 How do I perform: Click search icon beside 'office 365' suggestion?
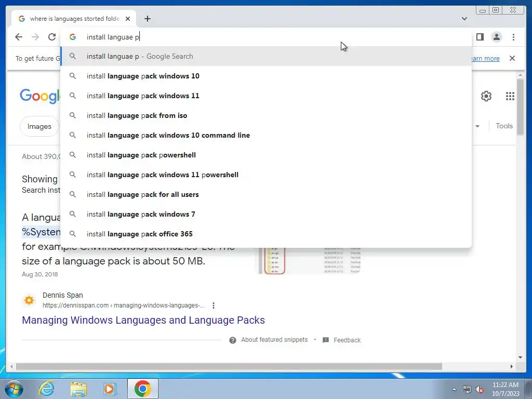coord(73,234)
